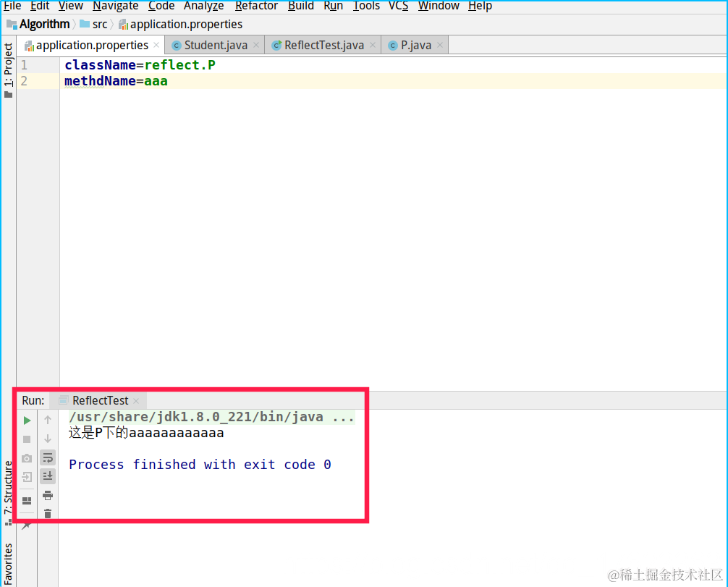Viewport: 728px width, 587px height.
Task: Switch to the ReflectTest.java tab
Action: 323,45
